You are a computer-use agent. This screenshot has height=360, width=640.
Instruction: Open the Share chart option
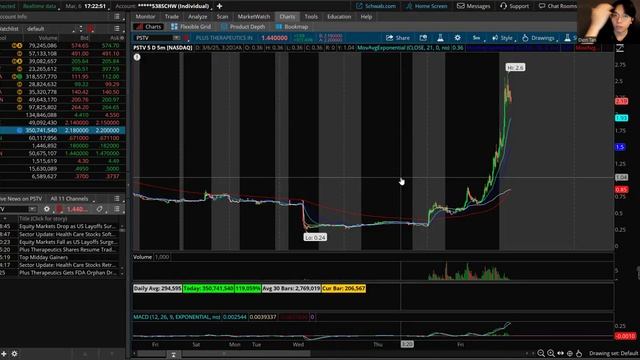pyautogui.click(x=398, y=38)
